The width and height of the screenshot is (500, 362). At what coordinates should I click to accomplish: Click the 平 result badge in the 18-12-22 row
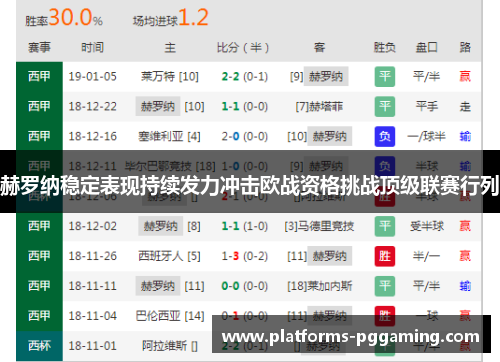click(x=385, y=107)
